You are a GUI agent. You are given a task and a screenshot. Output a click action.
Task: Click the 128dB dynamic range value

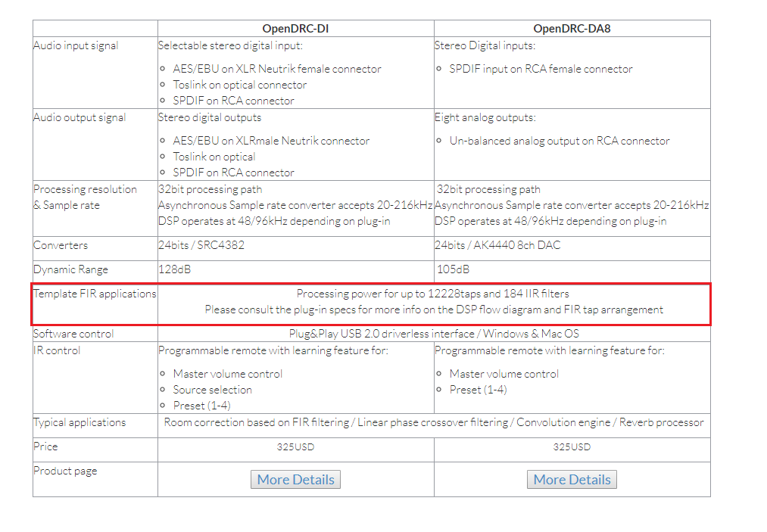176,269
